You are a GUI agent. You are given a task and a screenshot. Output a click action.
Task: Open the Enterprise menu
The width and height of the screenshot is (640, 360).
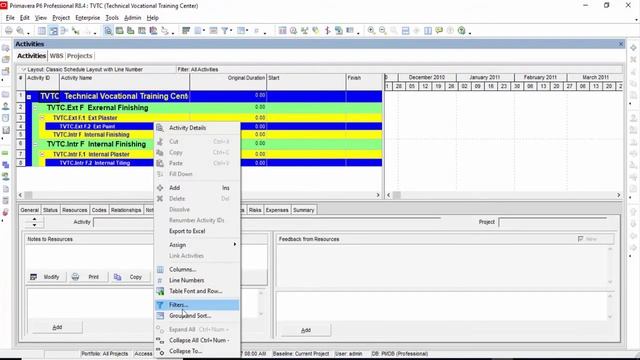pyautogui.click(x=88, y=18)
